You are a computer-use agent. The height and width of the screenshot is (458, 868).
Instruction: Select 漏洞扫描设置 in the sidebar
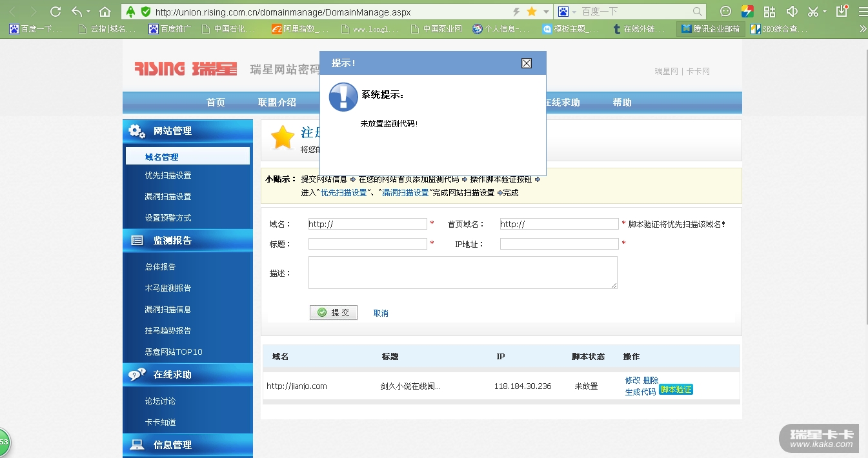pyautogui.click(x=168, y=197)
